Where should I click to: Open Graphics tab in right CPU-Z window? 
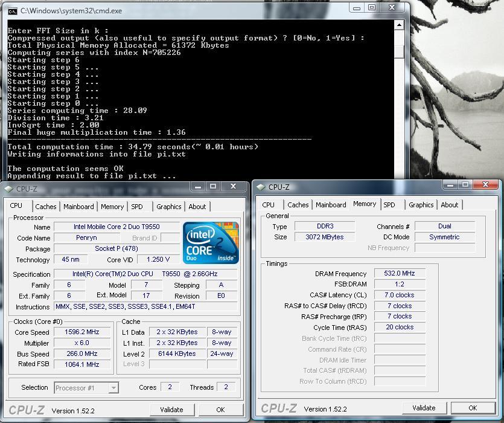(x=421, y=205)
